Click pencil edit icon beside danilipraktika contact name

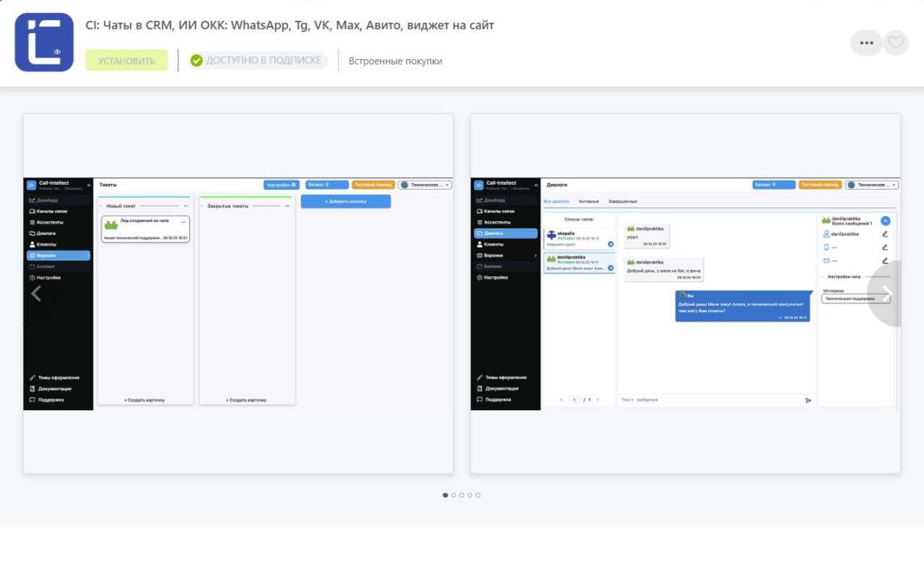(885, 234)
